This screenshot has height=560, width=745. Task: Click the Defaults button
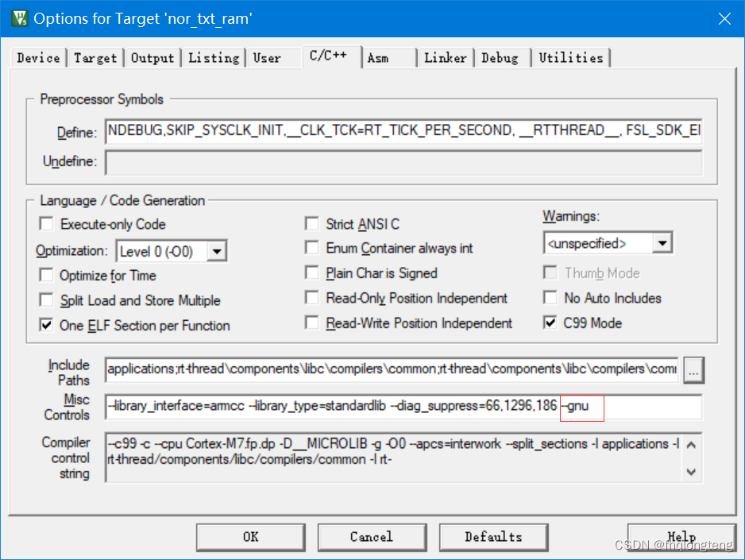coord(494,537)
